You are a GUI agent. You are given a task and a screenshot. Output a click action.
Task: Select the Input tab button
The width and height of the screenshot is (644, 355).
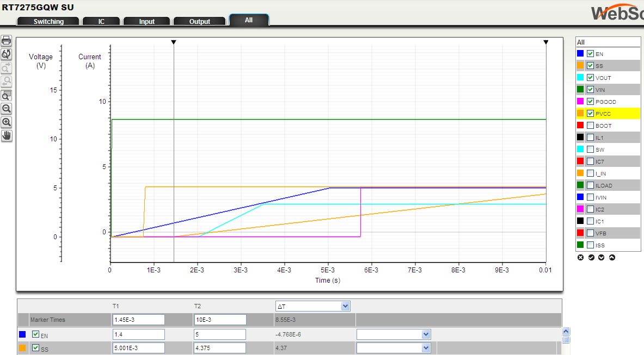(x=146, y=21)
